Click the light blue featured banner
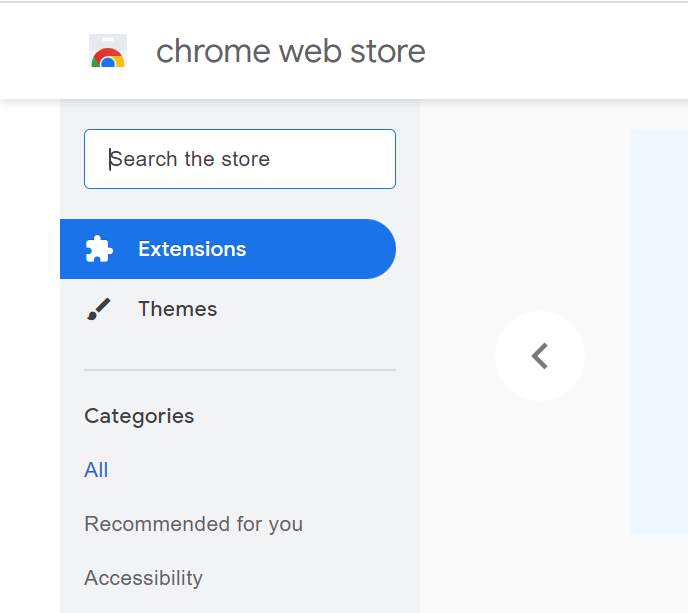 [x=658, y=330]
